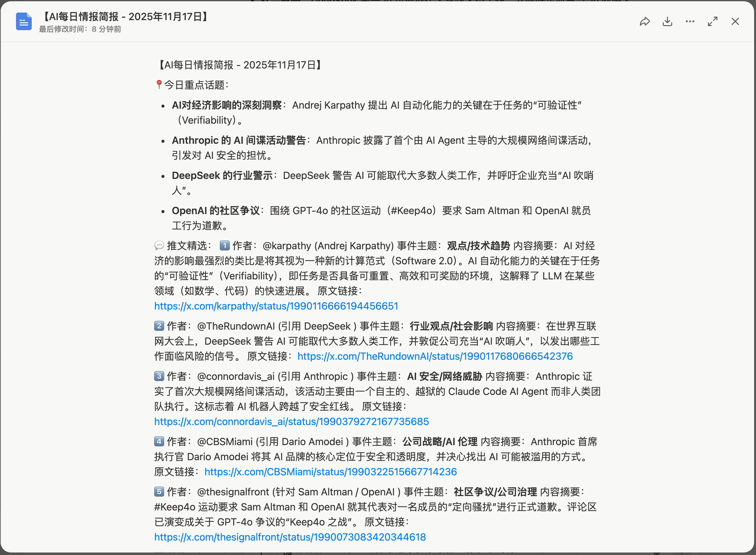Click the number 3 keycap emoji
Image resolution: width=756 pixels, height=555 pixels.
point(159,376)
